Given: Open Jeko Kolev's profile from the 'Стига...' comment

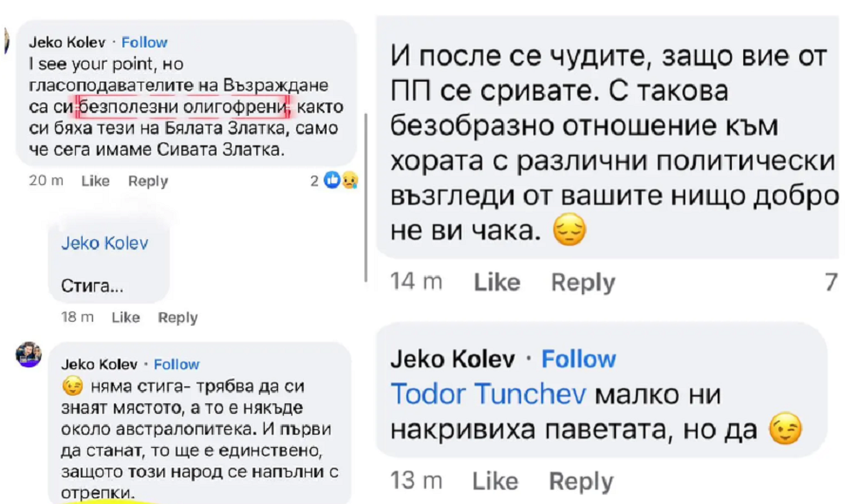Looking at the screenshot, I should tap(104, 242).
